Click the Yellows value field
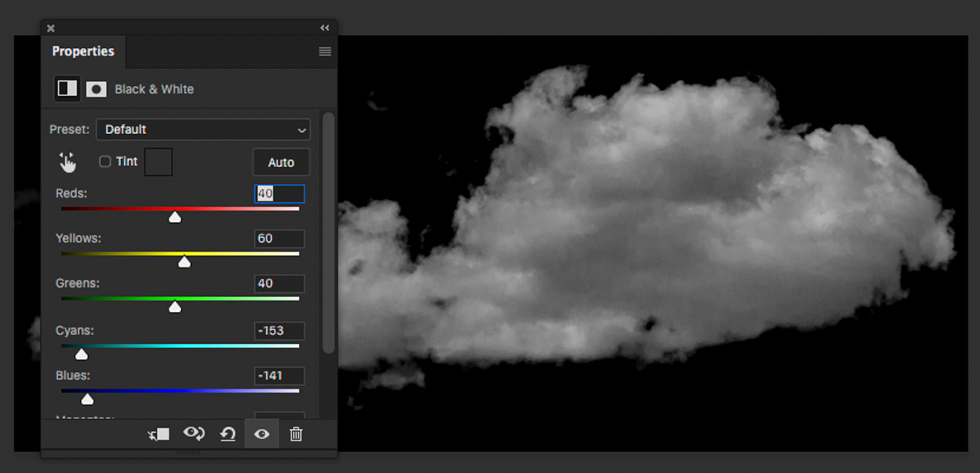Image resolution: width=980 pixels, height=473 pixels. (279, 238)
